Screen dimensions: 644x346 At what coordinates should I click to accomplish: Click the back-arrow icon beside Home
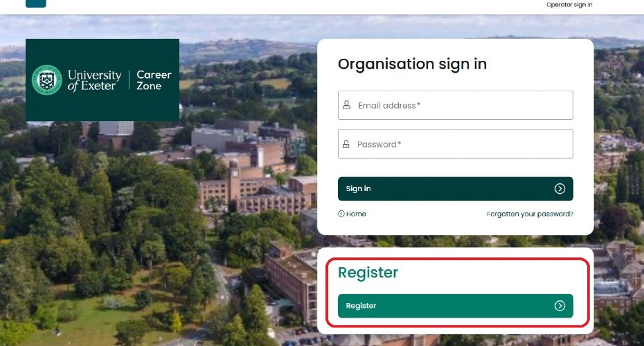[341, 214]
